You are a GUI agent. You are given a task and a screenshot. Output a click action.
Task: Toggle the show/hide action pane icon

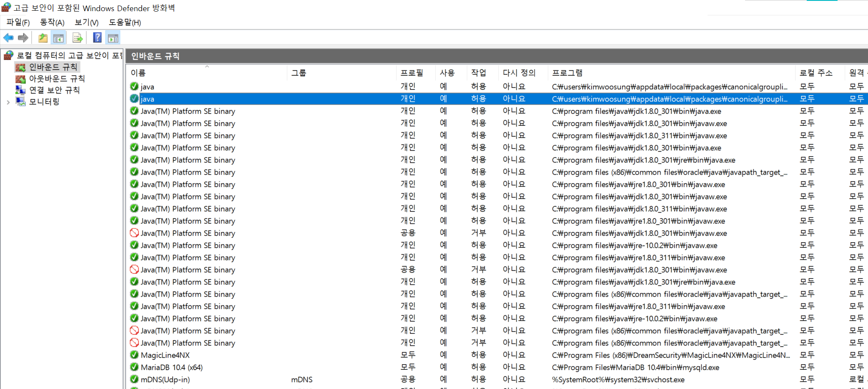tap(113, 38)
